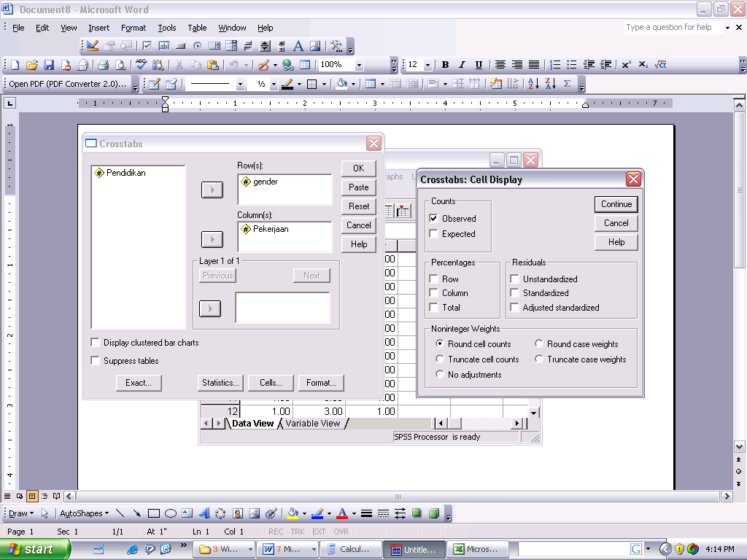Click the Cells... button in Crosstabs
Screen dimensions: 747x560
[x=271, y=382]
